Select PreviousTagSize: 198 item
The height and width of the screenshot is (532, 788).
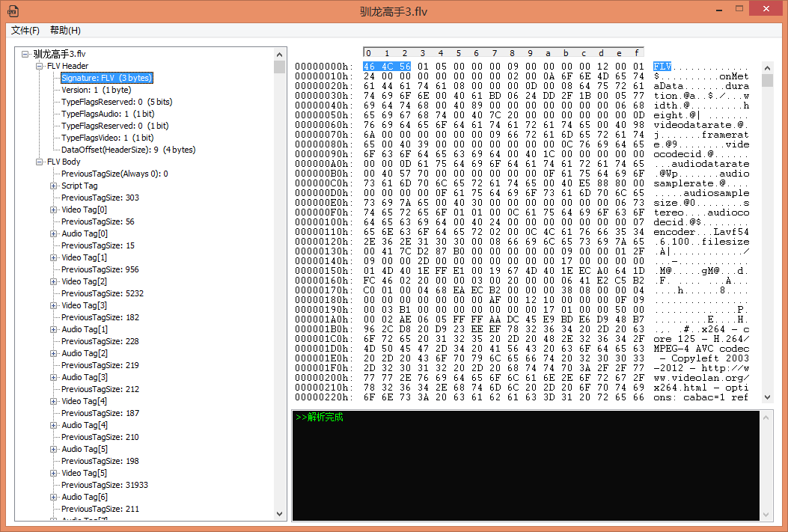[100, 461]
